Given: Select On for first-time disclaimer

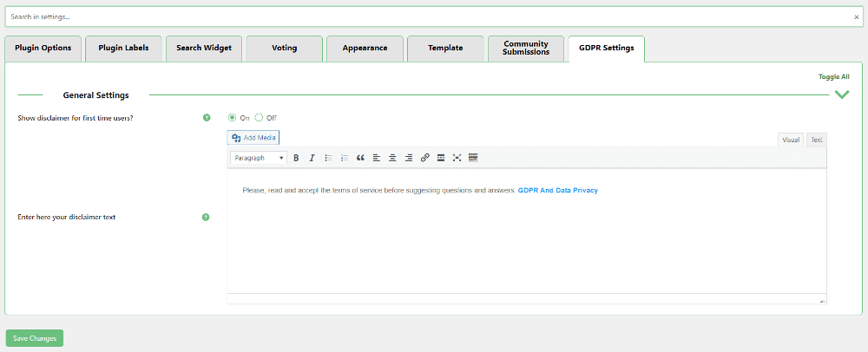Looking at the screenshot, I should (232, 118).
